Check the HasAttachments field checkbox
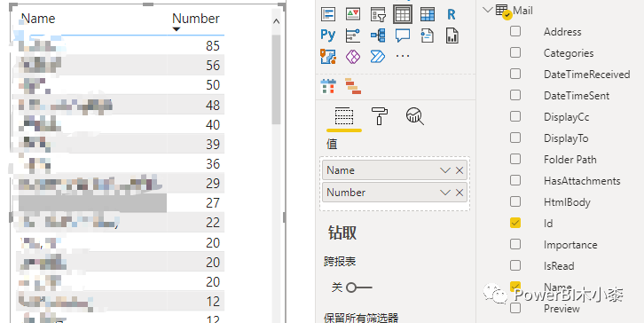 coord(515,180)
